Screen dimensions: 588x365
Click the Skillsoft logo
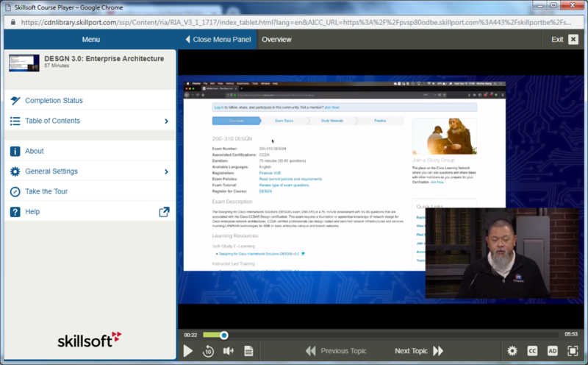[x=90, y=339]
